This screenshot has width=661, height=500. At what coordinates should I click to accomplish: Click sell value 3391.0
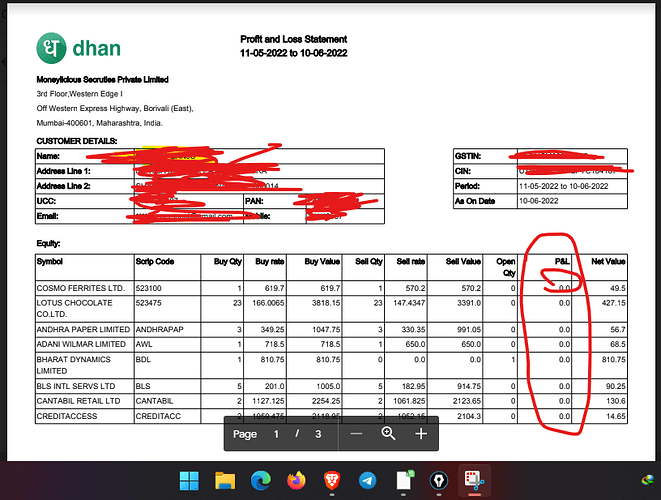pos(469,303)
